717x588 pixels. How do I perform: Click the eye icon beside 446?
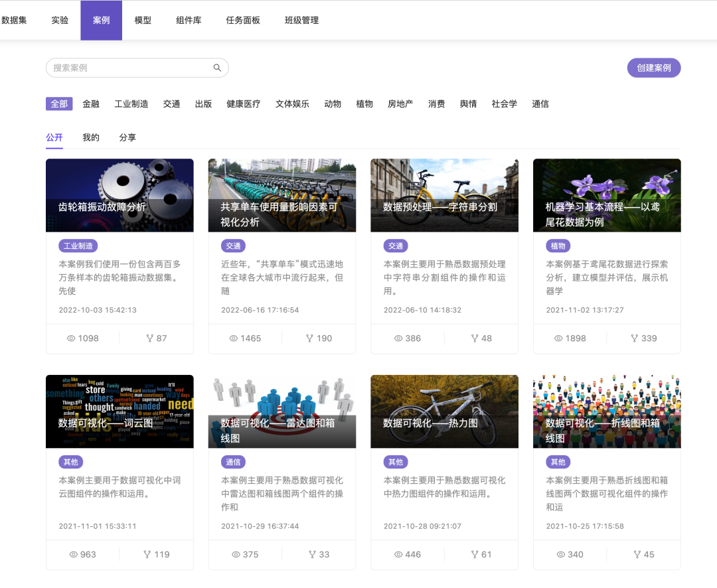(398, 555)
